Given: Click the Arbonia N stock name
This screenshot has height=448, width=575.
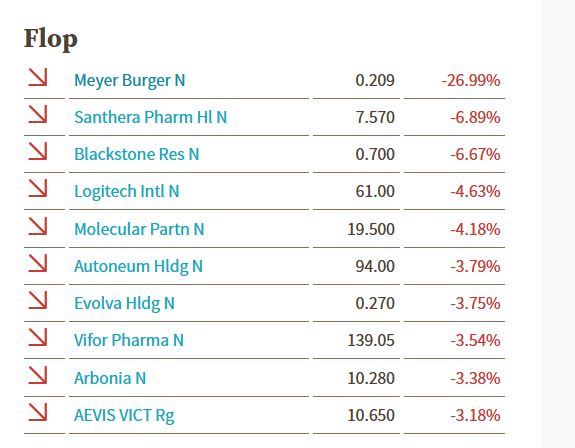Looking at the screenshot, I should [x=110, y=378].
